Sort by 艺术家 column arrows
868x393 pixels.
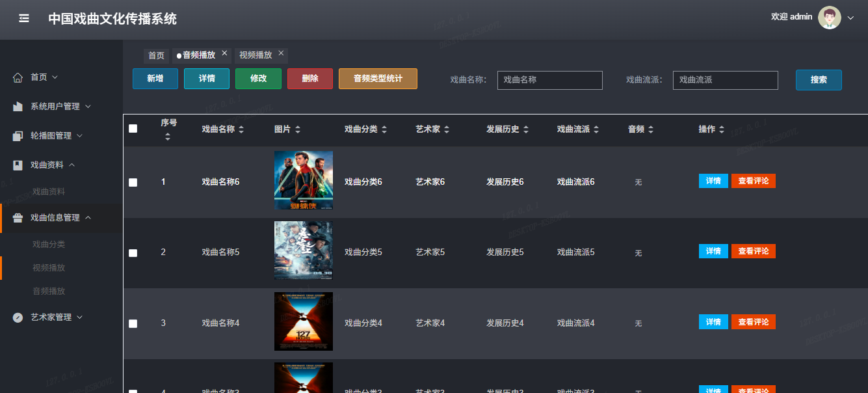pyautogui.click(x=447, y=130)
